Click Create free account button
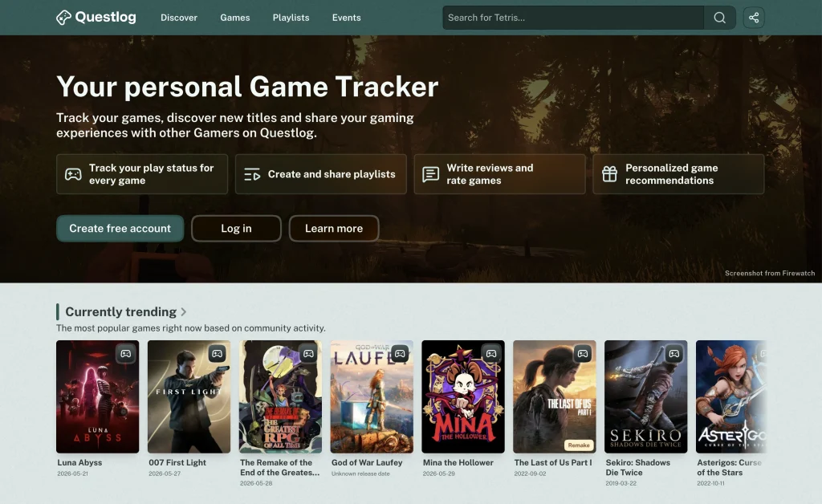Viewport: 822px width, 504px height. (x=120, y=229)
